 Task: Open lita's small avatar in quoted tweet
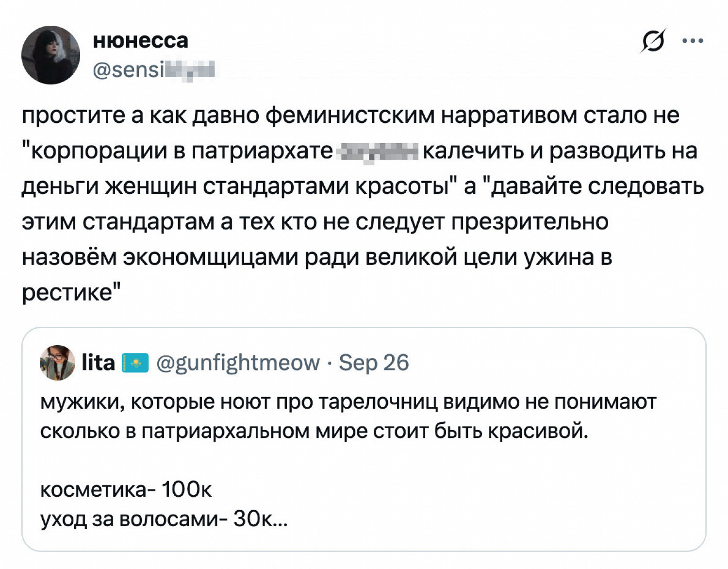tap(57, 363)
